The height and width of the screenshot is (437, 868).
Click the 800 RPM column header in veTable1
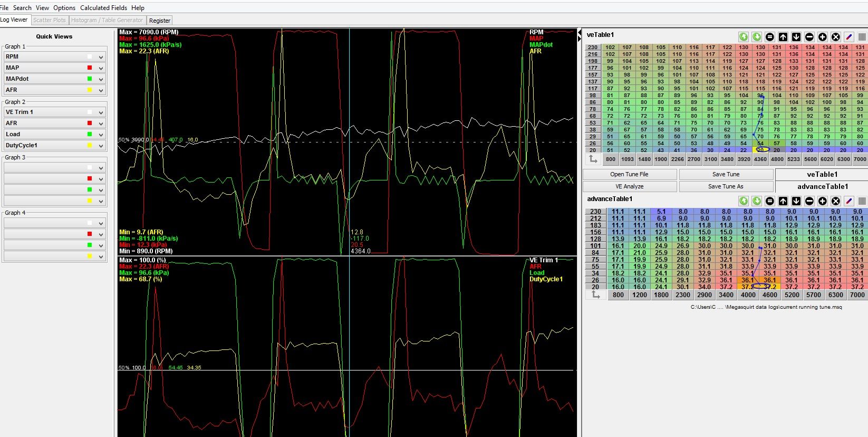pyautogui.click(x=610, y=159)
